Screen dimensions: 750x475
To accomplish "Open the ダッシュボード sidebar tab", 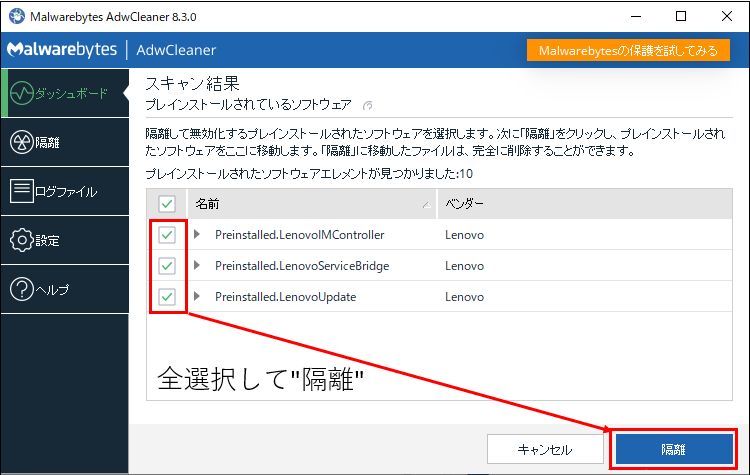I will pos(65,93).
